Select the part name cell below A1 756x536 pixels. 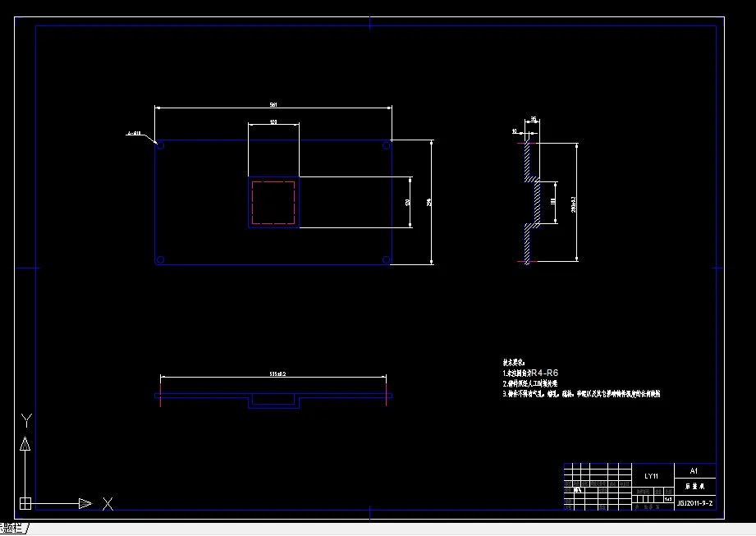[694, 487]
